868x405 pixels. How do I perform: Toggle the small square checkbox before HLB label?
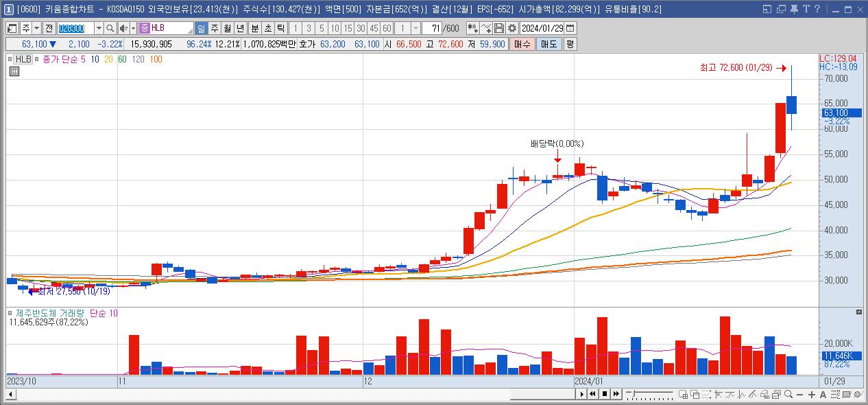point(11,60)
